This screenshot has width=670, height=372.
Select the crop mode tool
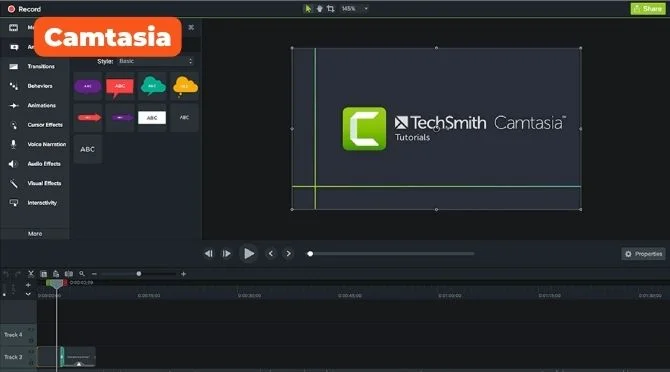(330, 9)
